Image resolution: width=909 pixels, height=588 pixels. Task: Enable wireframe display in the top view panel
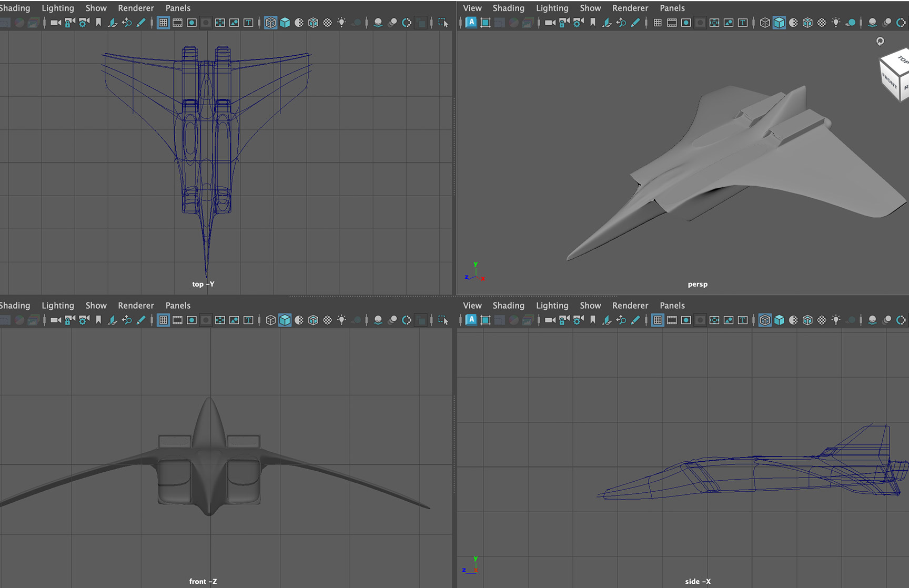point(270,23)
